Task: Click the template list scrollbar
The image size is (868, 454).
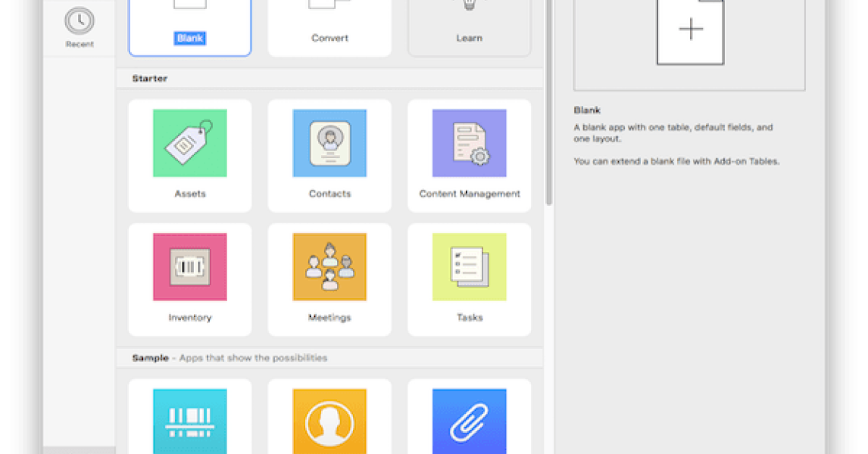Action: click(x=548, y=102)
